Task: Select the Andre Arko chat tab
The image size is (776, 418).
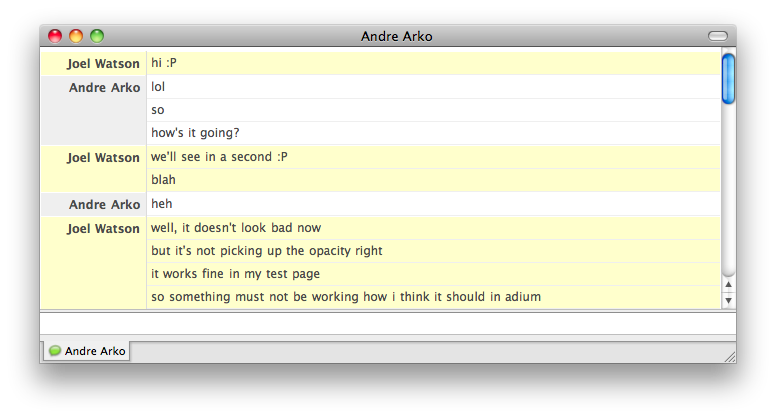Action: click(87, 351)
